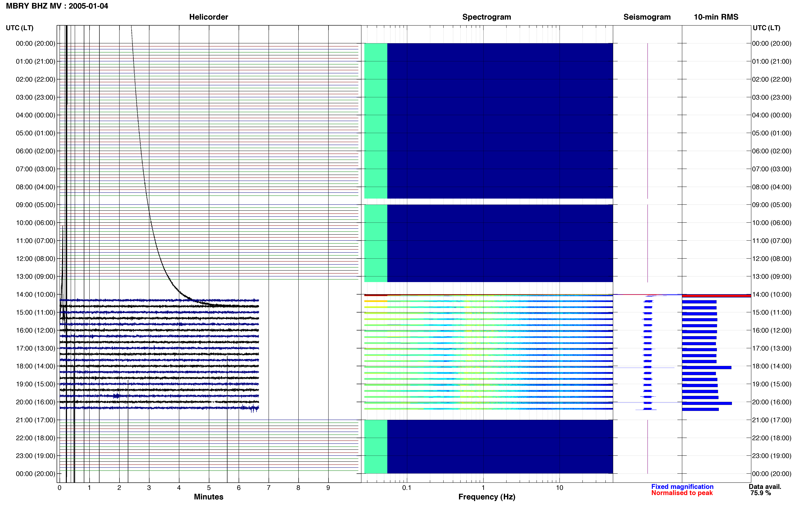The image size is (812, 508).
Task: Click the dark blue spectrogram block between 09:00 and 13:00
Action: coord(500,243)
